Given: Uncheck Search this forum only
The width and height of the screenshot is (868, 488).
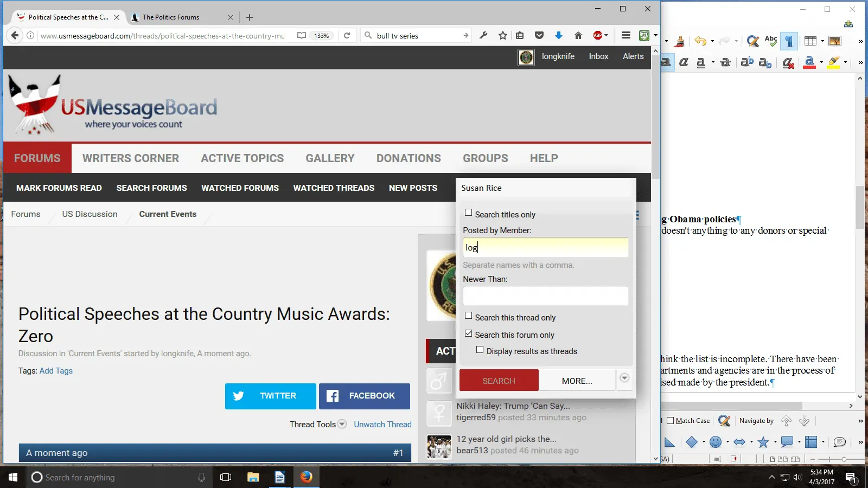Looking at the screenshot, I should [x=469, y=333].
